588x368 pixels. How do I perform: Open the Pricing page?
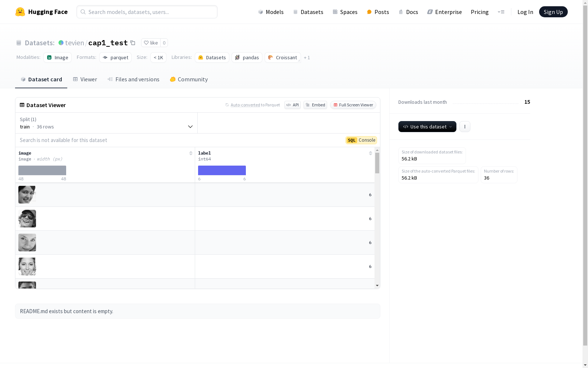coord(480,12)
